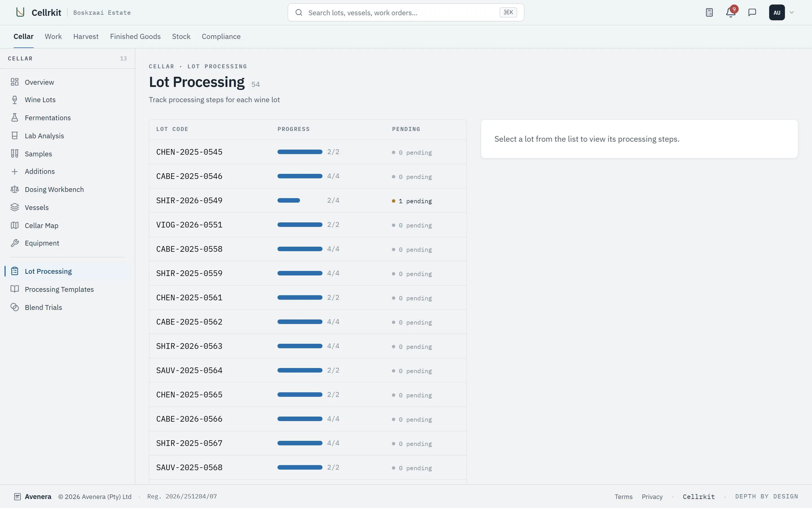Viewport: 812px width, 508px height.
Task: Focus the search lots, vessels, work orders field
Action: [406, 12]
